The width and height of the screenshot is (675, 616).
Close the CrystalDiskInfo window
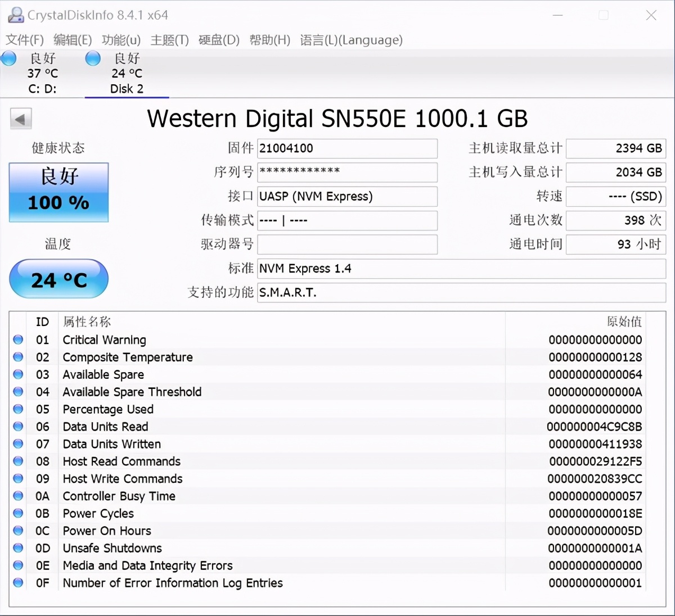651,15
